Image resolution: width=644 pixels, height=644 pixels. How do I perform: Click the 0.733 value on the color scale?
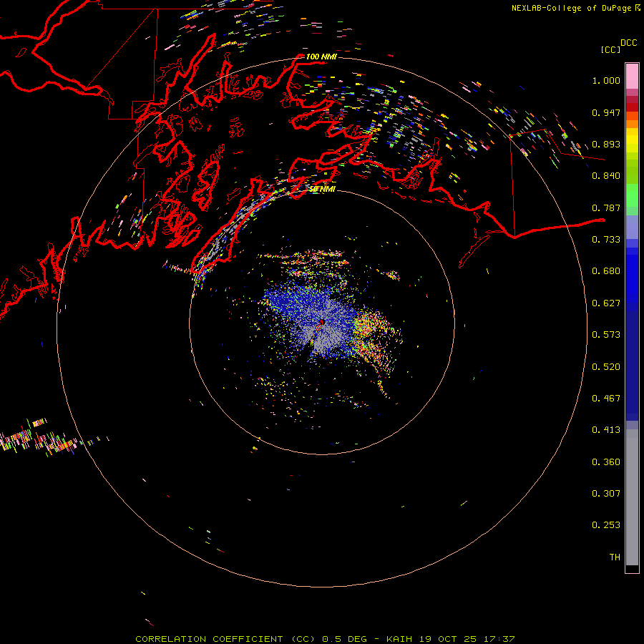point(606,240)
